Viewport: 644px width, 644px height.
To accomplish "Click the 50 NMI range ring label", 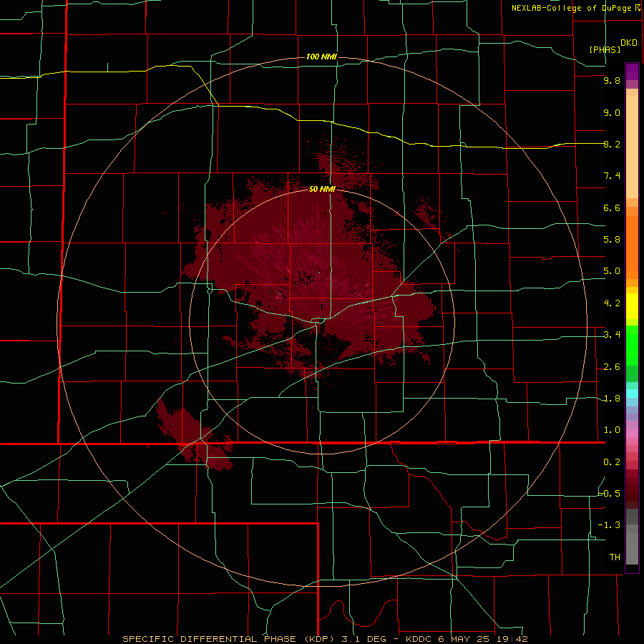I will click(x=322, y=189).
